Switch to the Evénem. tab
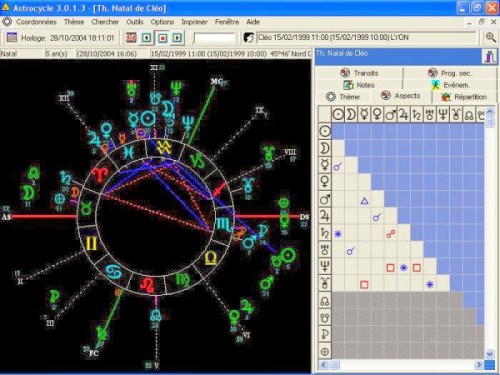The image size is (500, 375). click(450, 85)
